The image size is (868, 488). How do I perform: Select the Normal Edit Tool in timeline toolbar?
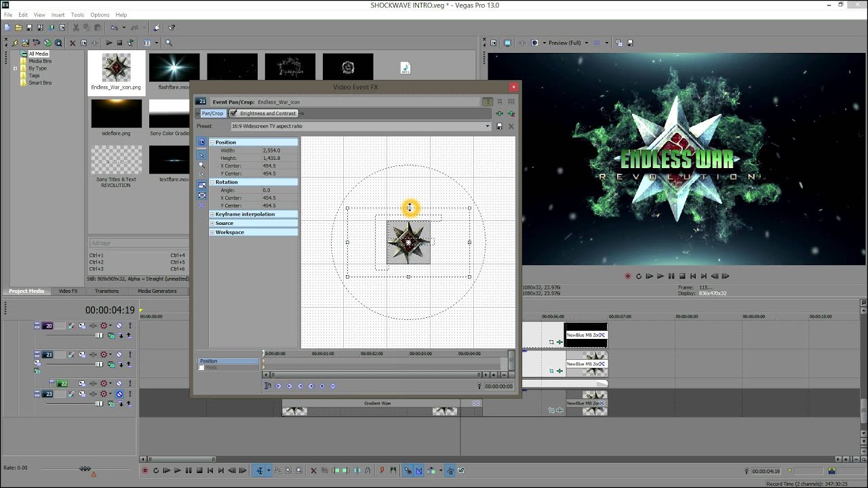pos(260,470)
